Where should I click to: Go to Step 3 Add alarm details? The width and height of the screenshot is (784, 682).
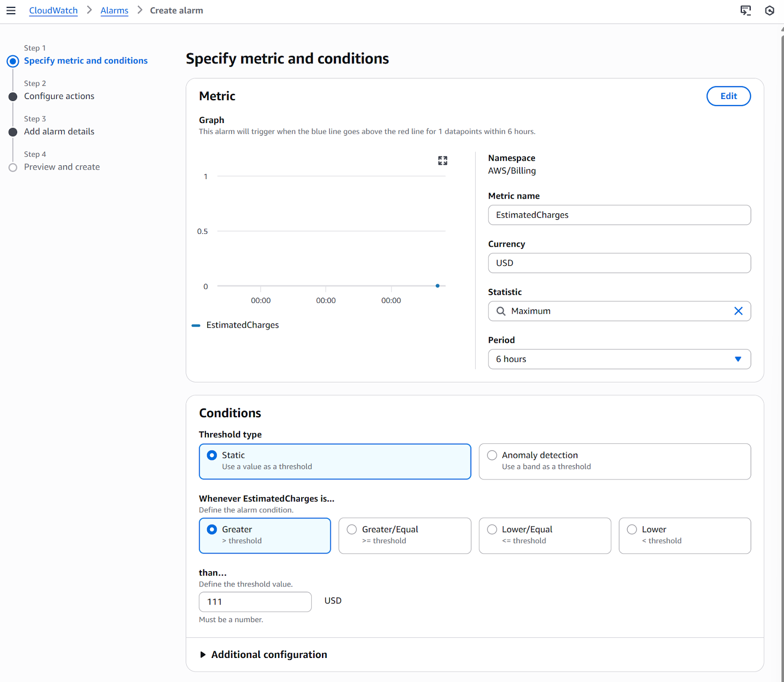59,131
